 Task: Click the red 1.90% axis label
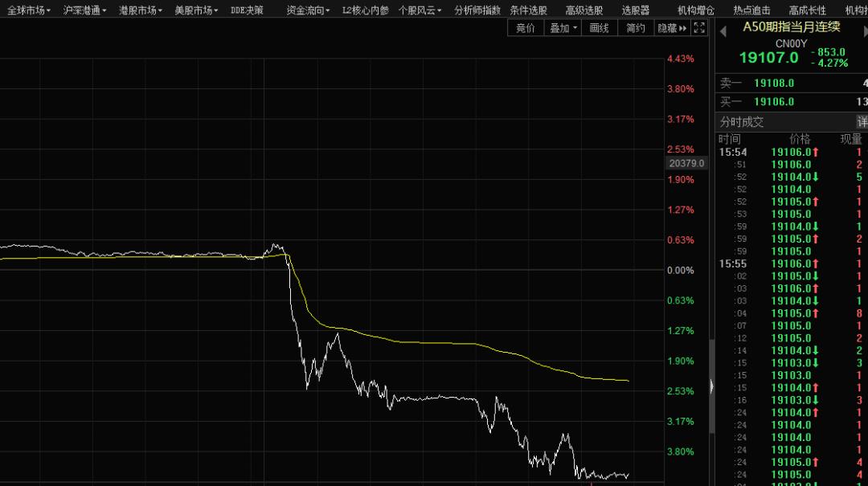click(x=681, y=179)
